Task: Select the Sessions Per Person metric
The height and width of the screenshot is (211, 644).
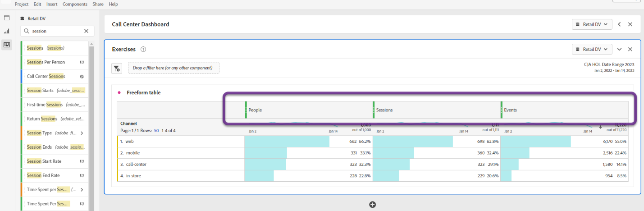Action: click(55, 62)
